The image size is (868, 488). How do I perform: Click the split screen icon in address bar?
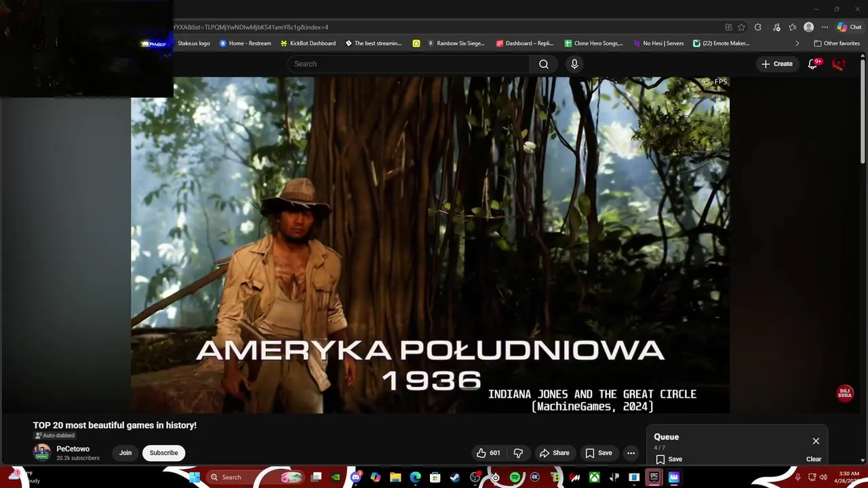pyautogui.click(x=728, y=27)
